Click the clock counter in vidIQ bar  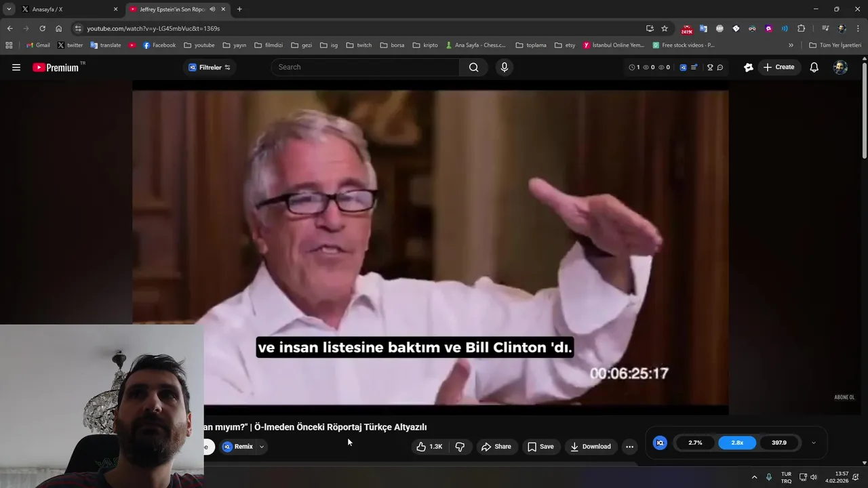point(635,67)
